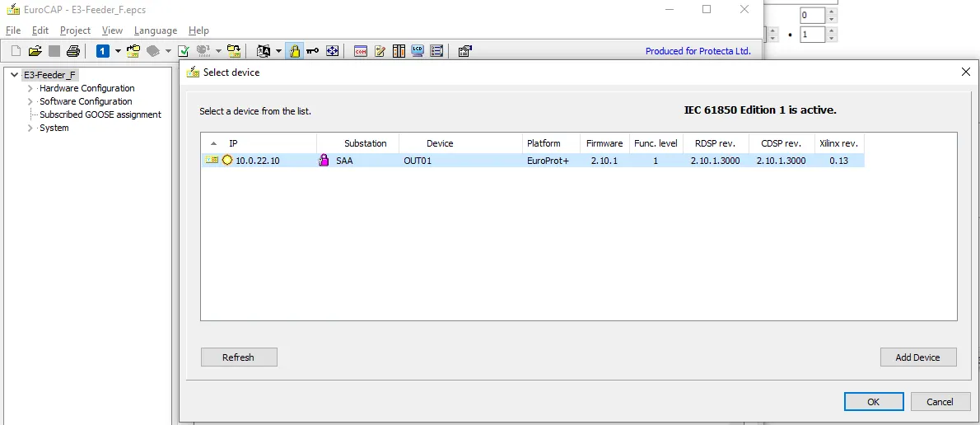
Task: Sort list by Substation column header
Action: pyautogui.click(x=358, y=143)
